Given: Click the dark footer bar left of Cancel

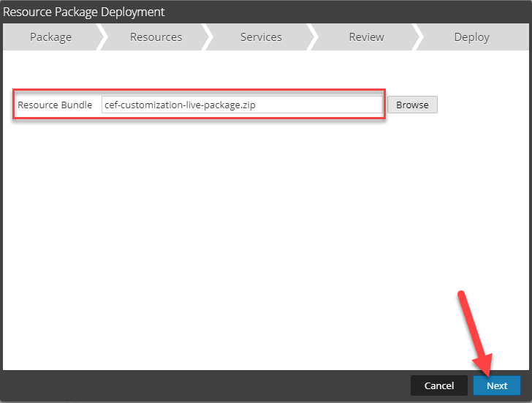Looking at the screenshot, I should (x=205, y=385).
